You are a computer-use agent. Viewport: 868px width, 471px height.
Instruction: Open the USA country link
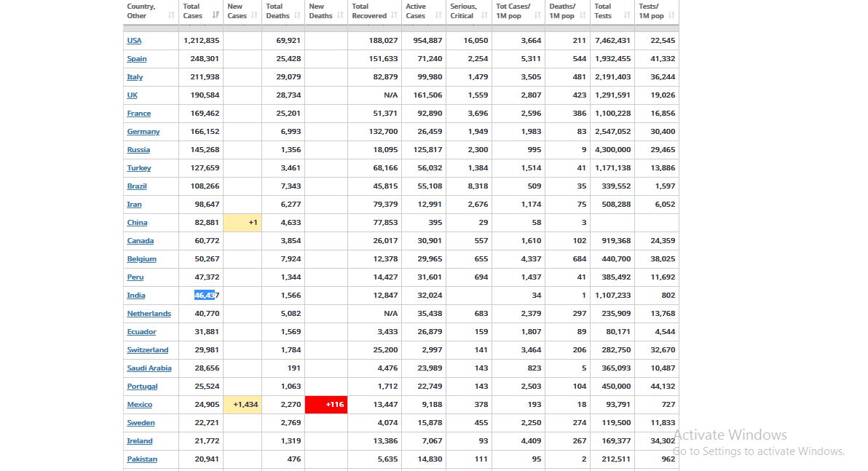click(x=134, y=41)
